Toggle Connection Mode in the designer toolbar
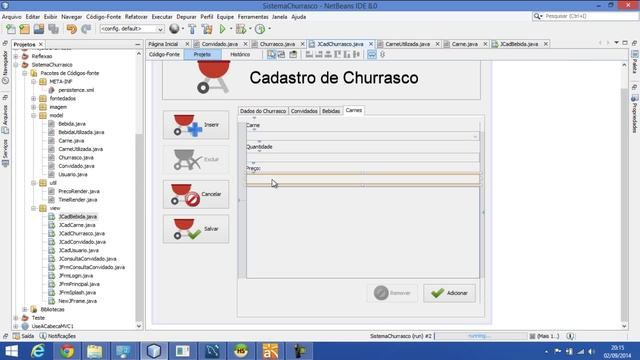Viewport: 640px width, 360px height. coord(282,54)
